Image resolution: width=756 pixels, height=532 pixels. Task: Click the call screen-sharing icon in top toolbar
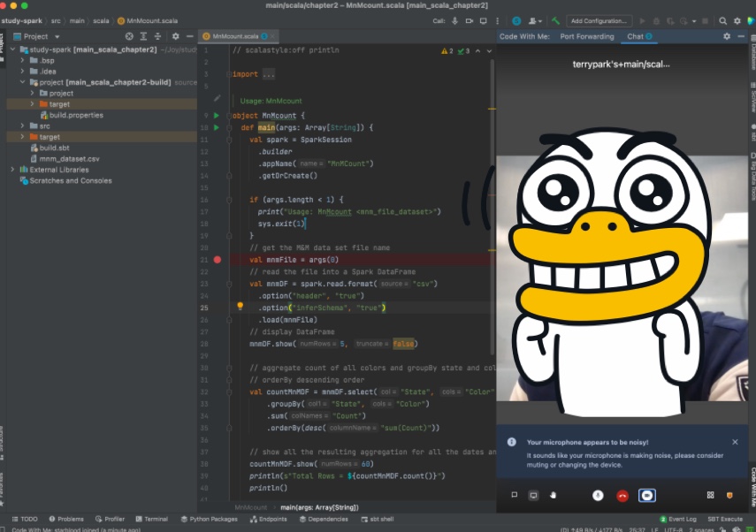(x=483, y=21)
